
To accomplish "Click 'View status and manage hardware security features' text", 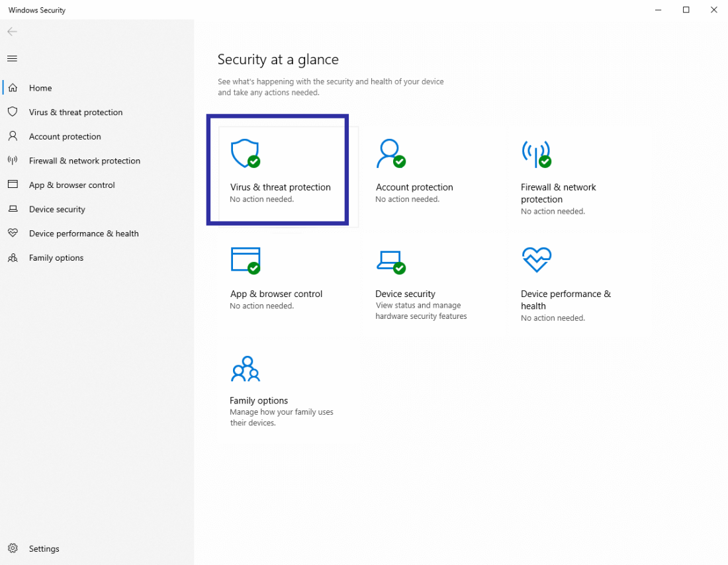I will point(421,310).
